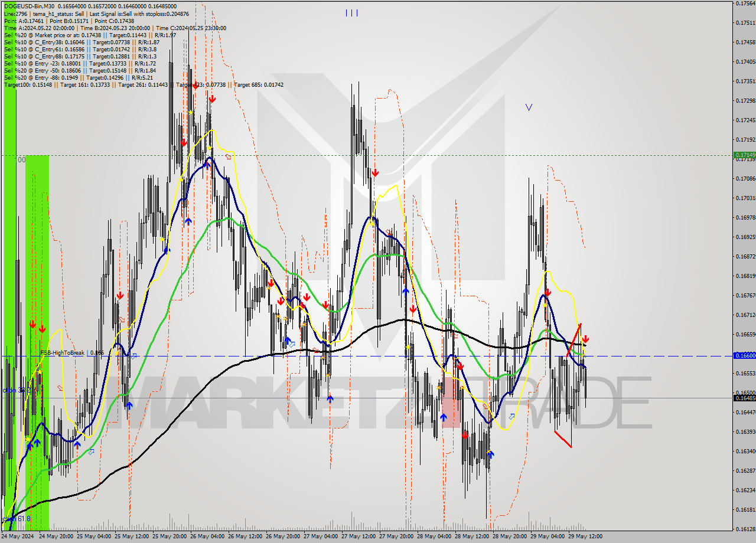Select the blue 'I I I' wave marker
The height and width of the screenshot is (543, 756).
[x=351, y=13]
